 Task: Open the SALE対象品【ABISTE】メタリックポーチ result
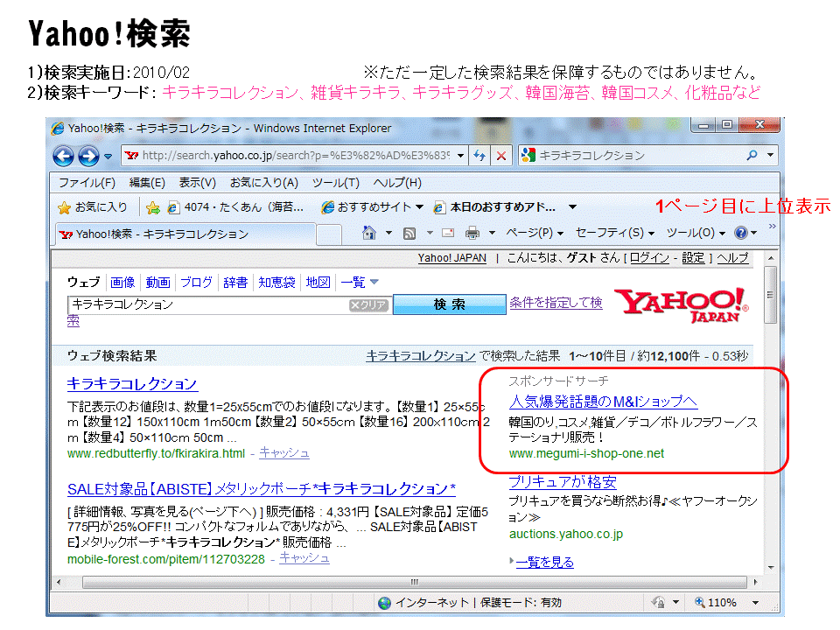[262, 489]
